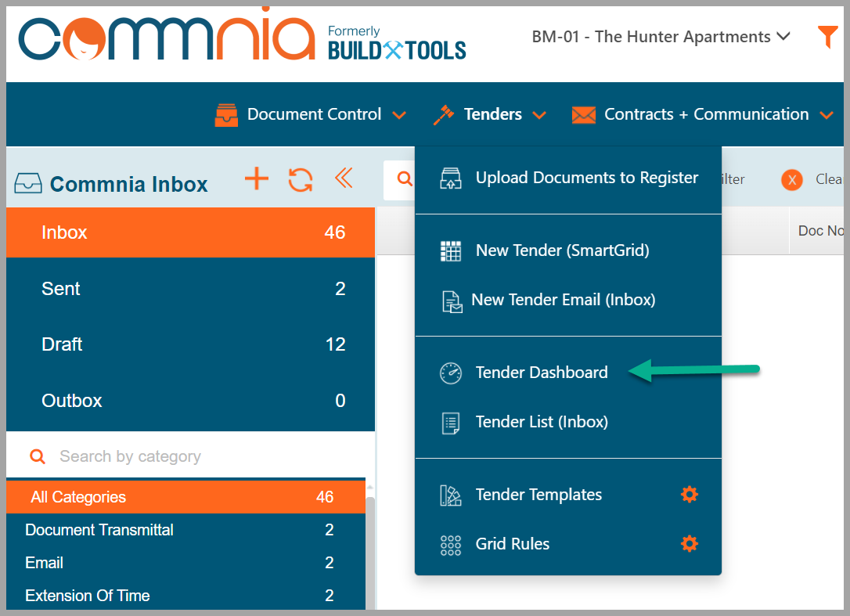Viewport: 850px width, 616px height.
Task: Select Extension Of Time category
Action: (186, 596)
